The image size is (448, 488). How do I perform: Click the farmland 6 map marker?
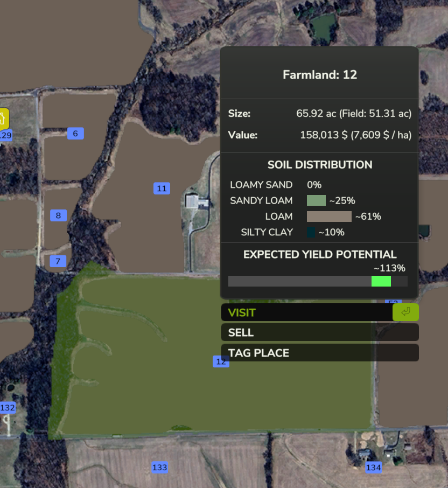click(75, 134)
